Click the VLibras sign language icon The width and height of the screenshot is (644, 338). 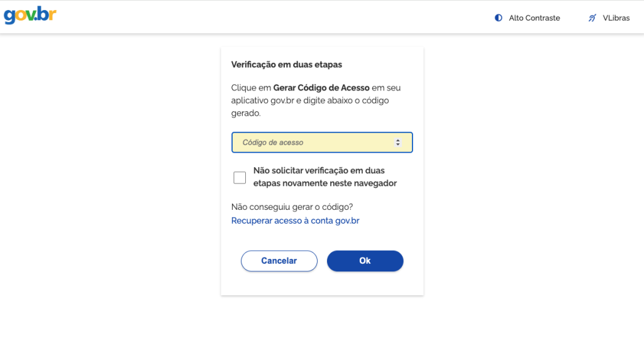(x=592, y=18)
